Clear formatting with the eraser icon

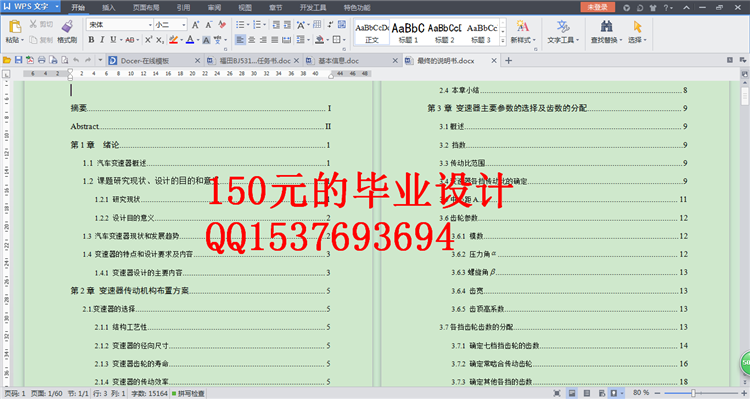(222, 24)
